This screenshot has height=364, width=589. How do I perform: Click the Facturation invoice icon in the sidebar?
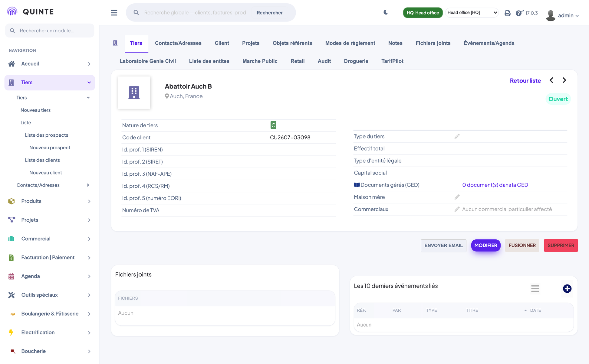click(12, 258)
